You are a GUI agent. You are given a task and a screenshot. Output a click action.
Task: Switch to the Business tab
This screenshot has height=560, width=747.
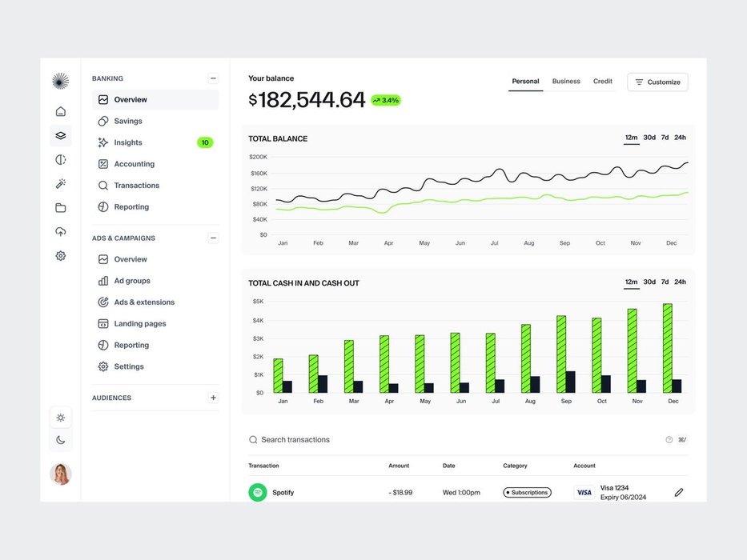pyautogui.click(x=566, y=82)
